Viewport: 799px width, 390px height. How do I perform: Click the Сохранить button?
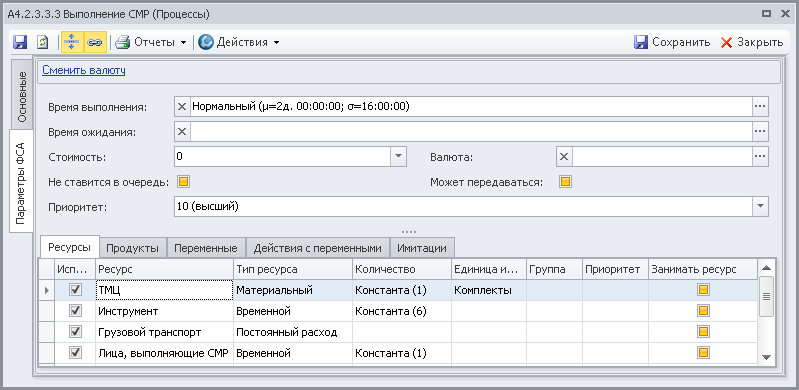672,42
